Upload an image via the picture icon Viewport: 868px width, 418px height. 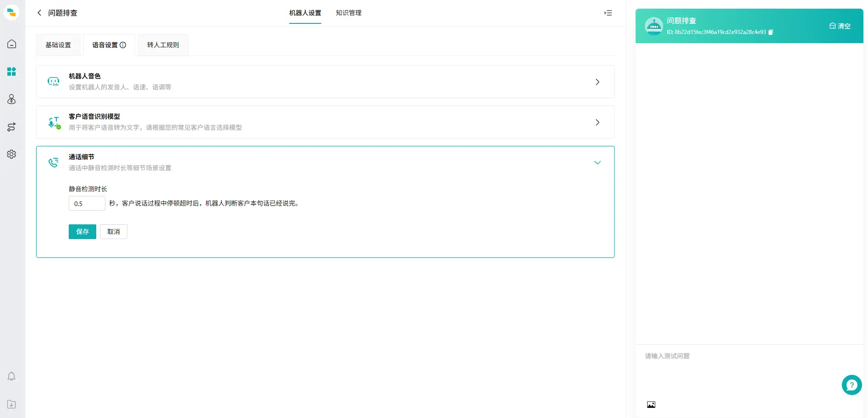(651, 405)
